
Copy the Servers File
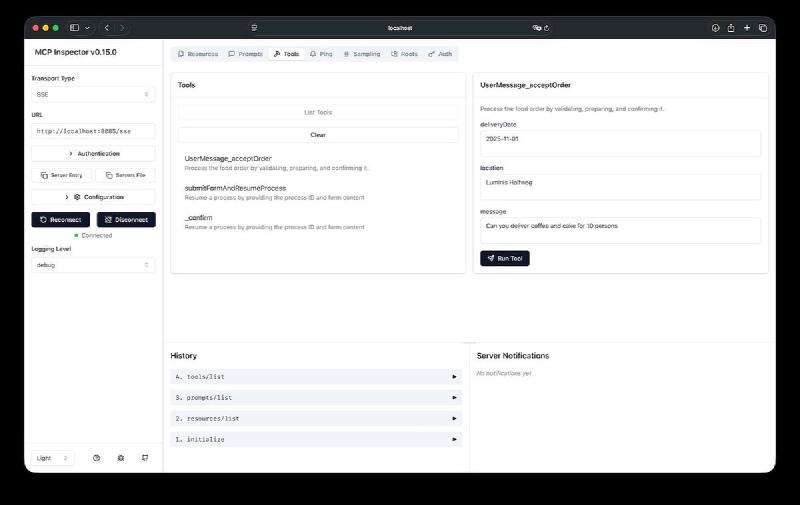[125, 175]
